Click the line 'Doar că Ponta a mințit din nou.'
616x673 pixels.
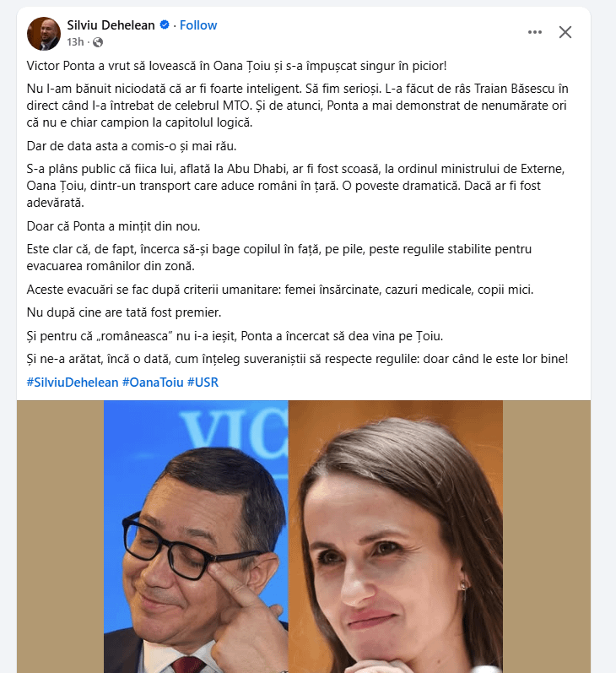[x=113, y=226]
